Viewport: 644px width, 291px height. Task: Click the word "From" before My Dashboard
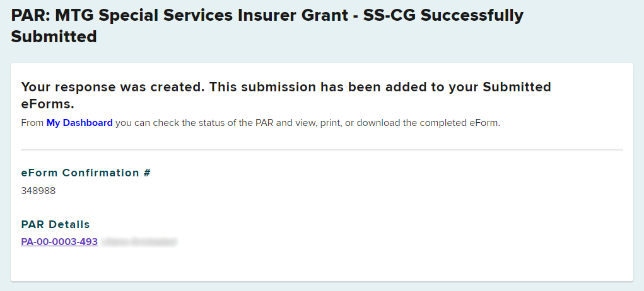coord(32,123)
